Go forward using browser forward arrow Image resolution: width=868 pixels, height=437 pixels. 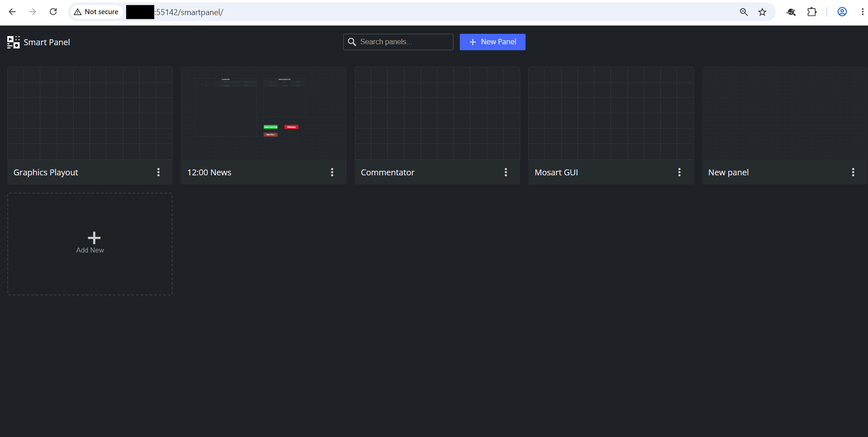coord(32,12)
